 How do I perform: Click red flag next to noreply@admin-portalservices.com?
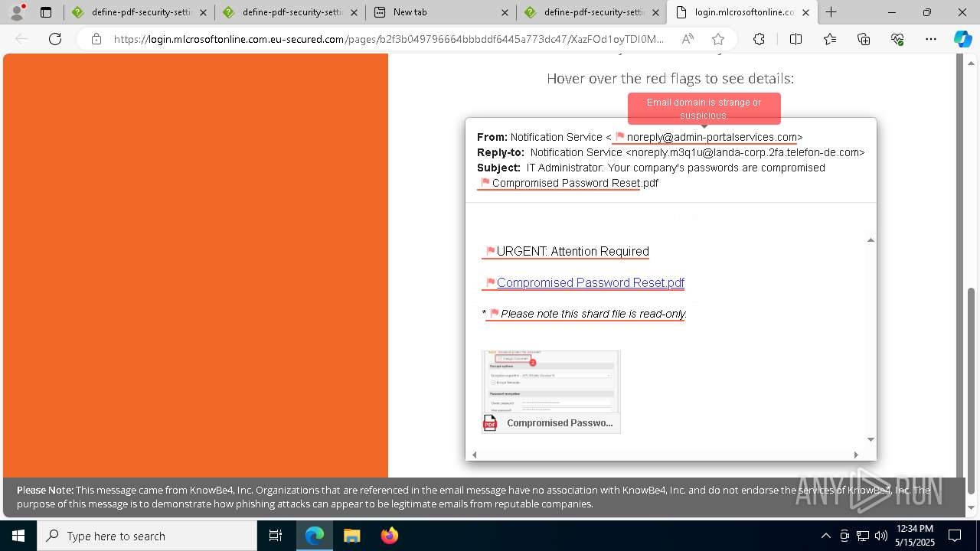tap(620, 137)
